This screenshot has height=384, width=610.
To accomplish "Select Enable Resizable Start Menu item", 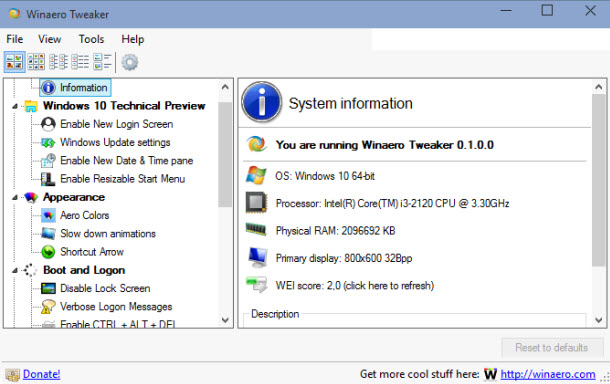I will [123, 179].
